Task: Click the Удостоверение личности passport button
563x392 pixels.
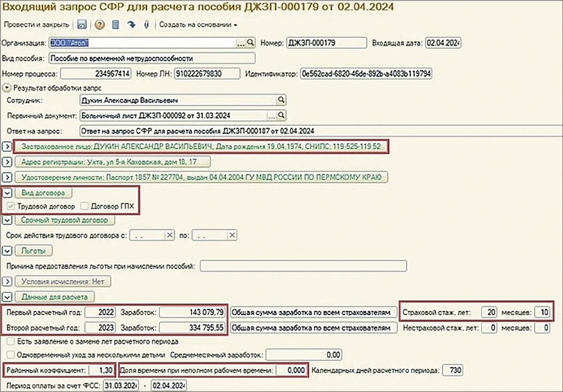Action: click(202, 177)
